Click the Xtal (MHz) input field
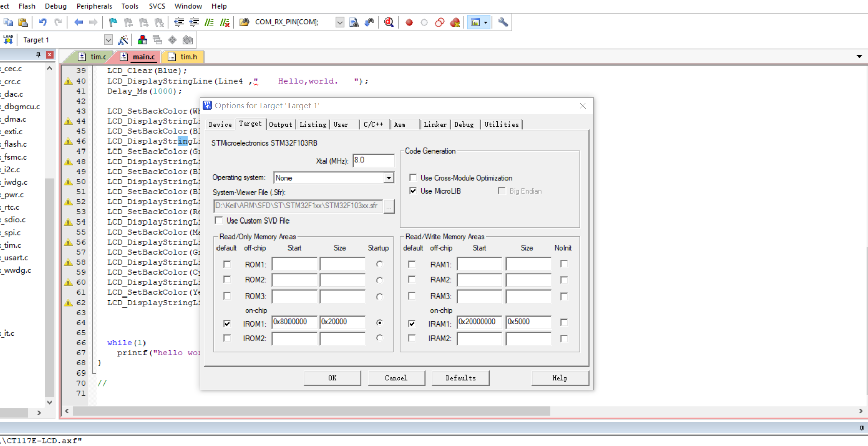The height and width of the screenshot is (446, 868). click(x=373, y=160)
